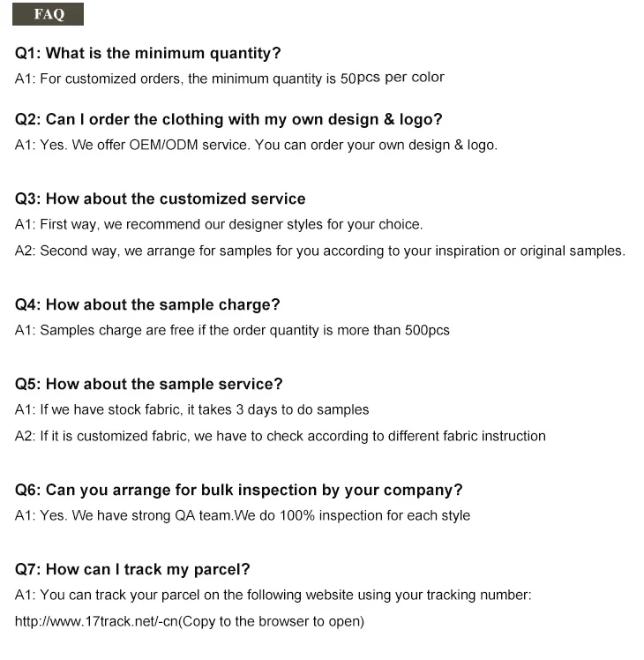Screen dimensions: 644x660
Task: Select the 'Second way' samples arrangement answer
Action: pyautogui.click(x=319, y=251)
